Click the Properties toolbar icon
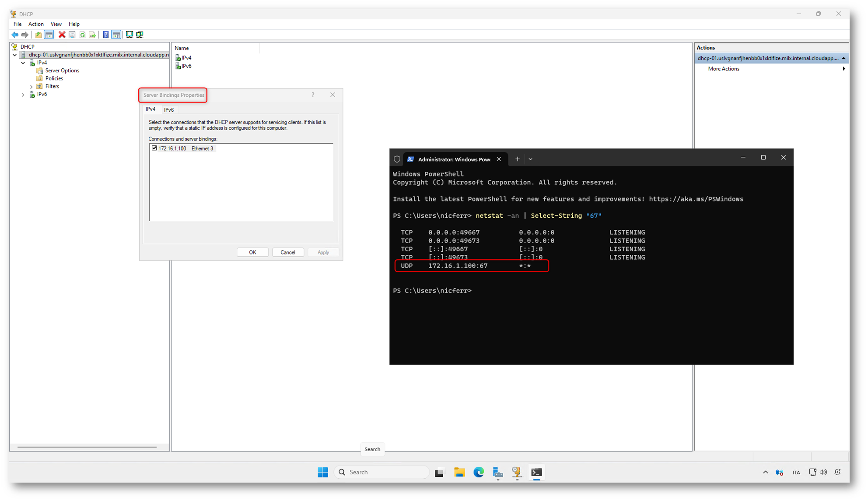The image size is (868, 501). 72,35
